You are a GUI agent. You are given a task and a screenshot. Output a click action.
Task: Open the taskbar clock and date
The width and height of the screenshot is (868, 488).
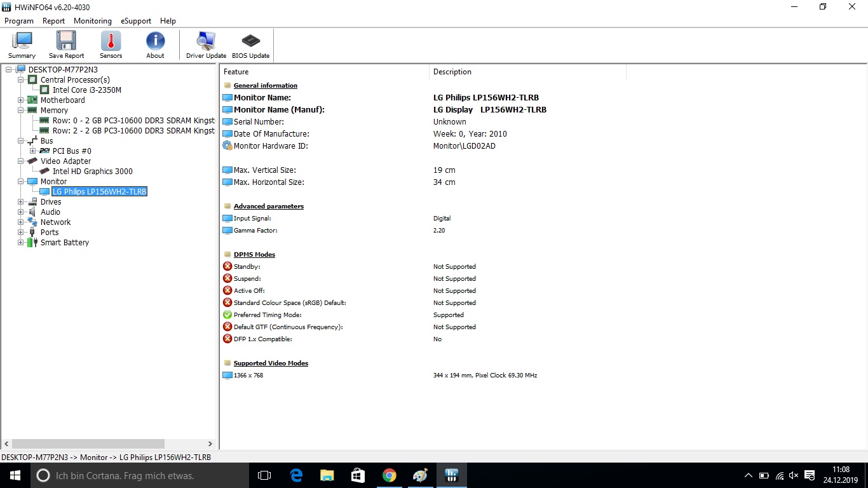tap(841, 475)
